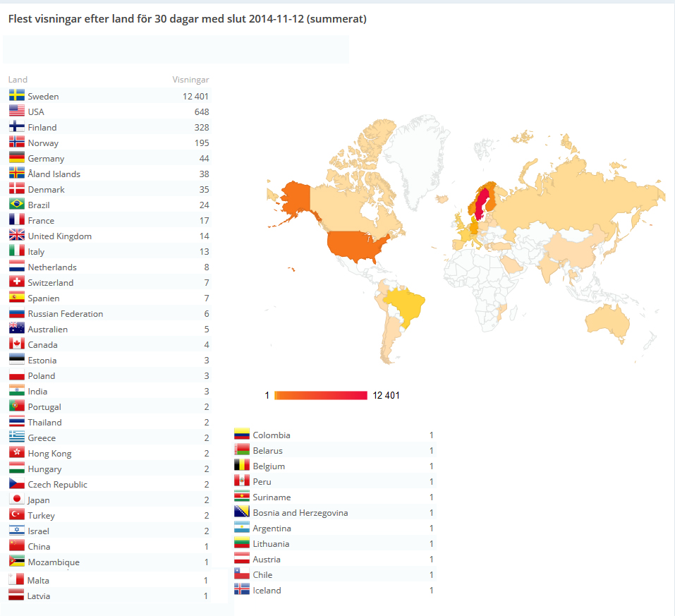Select the Turkey flag icon
The height and width of the screenshot is (616, 675).
tap(17, 514)
